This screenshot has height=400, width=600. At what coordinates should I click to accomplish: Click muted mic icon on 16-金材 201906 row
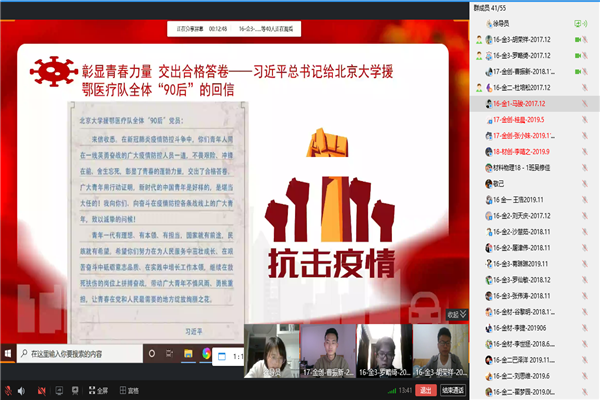coord(585,328)
